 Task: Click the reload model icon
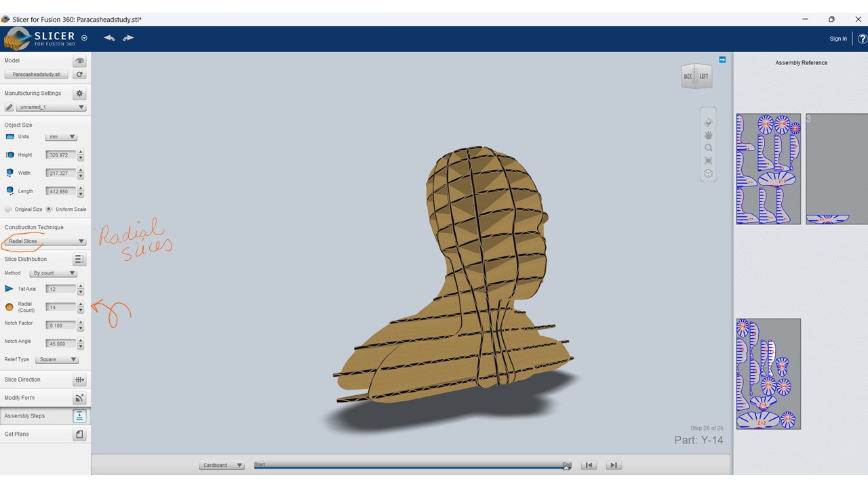(79, 75)
